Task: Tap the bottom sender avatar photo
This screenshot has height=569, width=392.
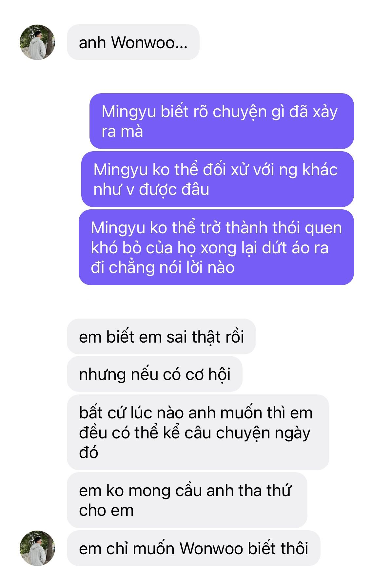Action: pyautogui.click(x=37, y=548)
